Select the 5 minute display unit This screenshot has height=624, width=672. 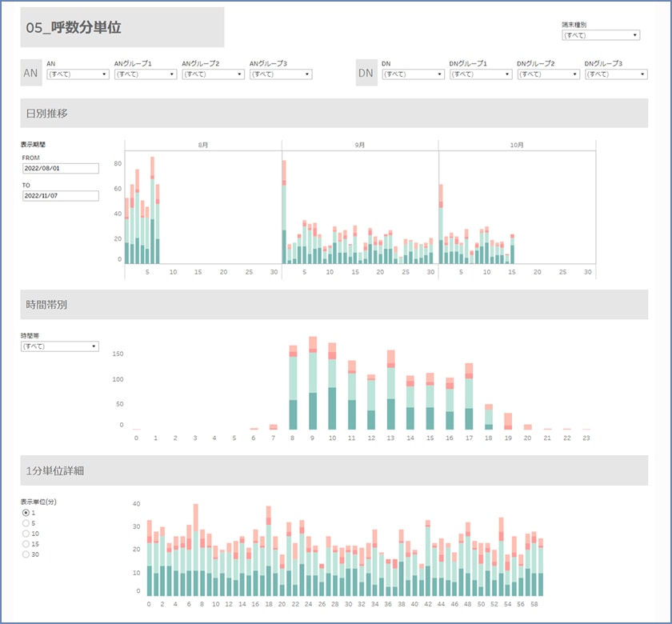click(26, 523)
